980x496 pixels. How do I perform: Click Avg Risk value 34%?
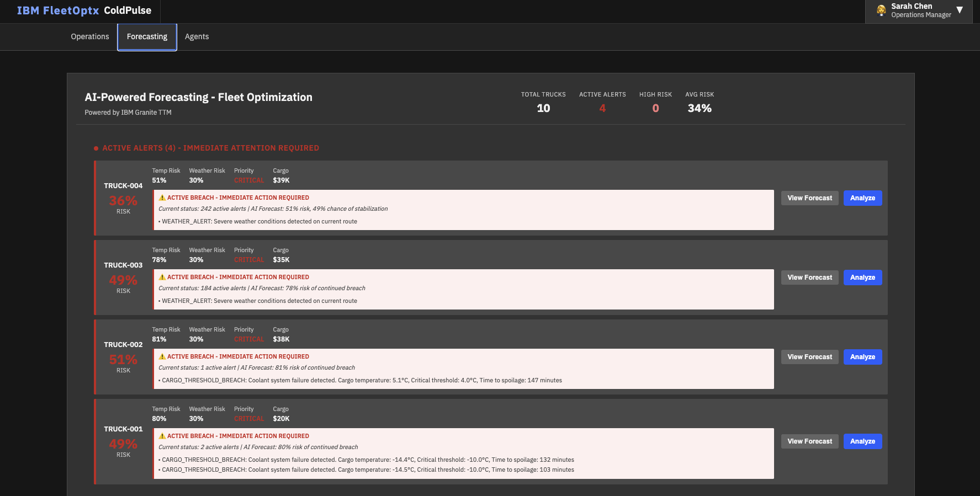(x=700, y=108)
